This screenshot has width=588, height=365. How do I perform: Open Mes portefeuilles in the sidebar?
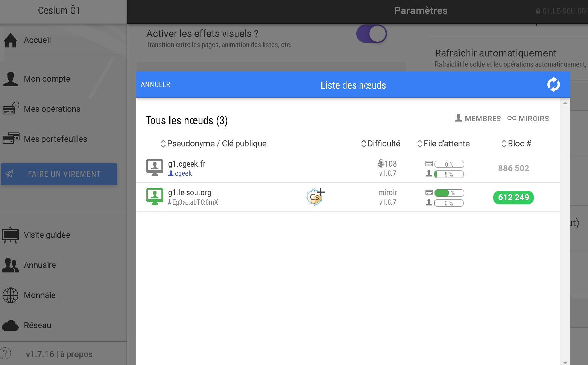click(x=55, y=139)
